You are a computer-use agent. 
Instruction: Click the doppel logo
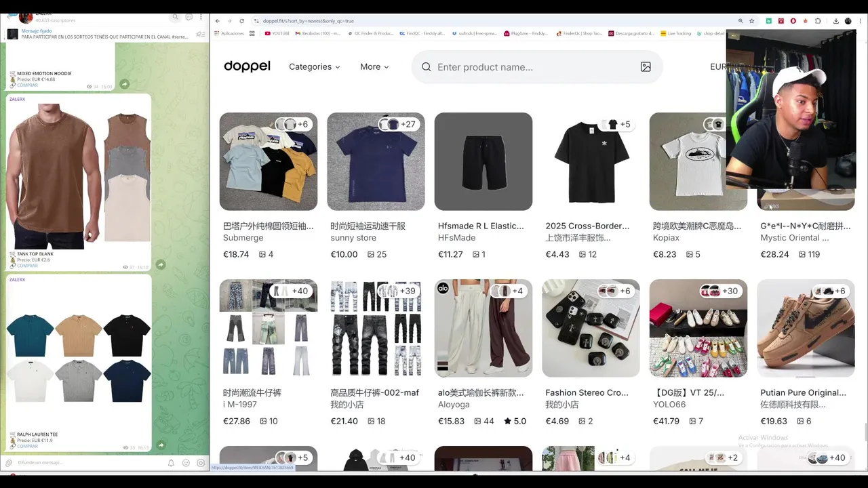[x=247, y=66]
